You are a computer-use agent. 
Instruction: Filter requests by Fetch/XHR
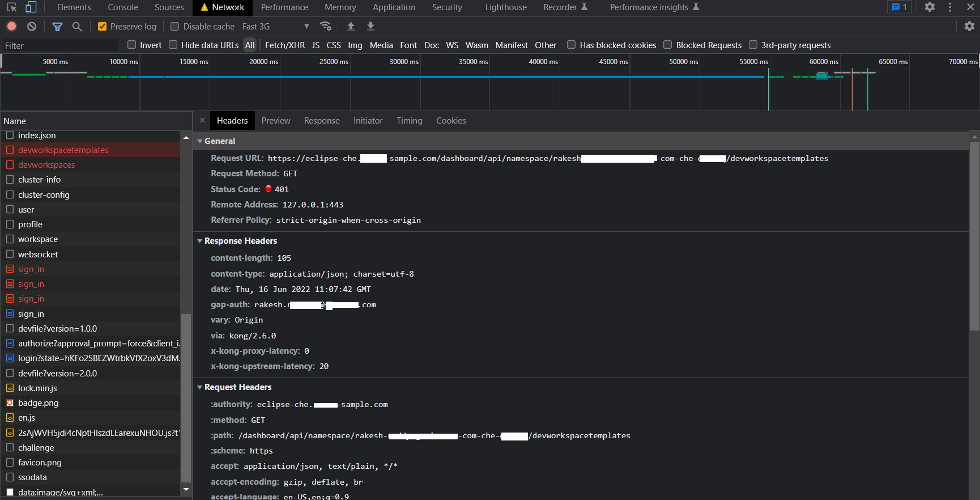pos(285,45)
